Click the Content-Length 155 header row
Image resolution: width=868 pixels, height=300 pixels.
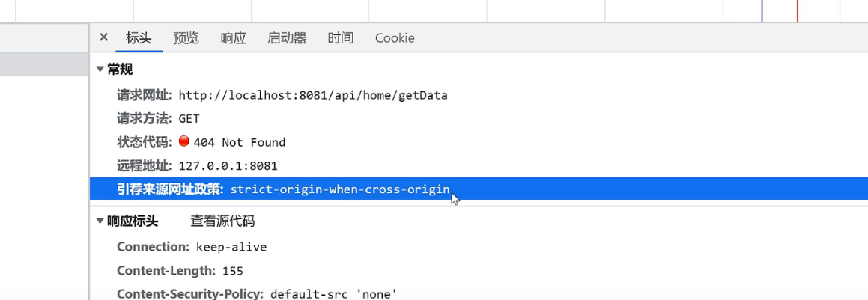pyautogui.click(x=479, y=271)
